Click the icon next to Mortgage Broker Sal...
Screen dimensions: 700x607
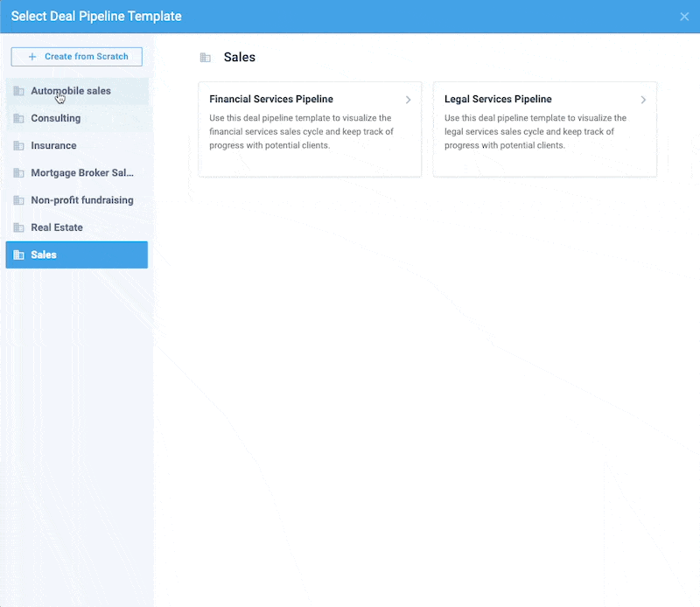(x=19, y=173)
